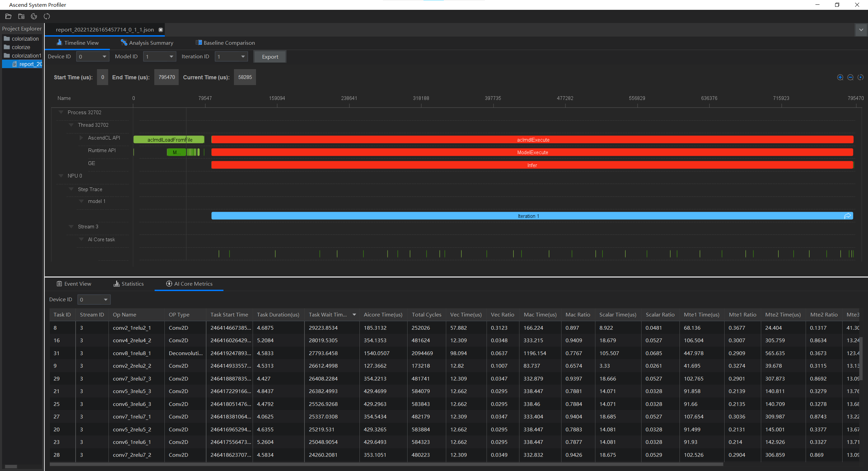This screenshot has width=868, height=471.
Task: Collapse the Step Trace row
Action: (x=71, y=189)
